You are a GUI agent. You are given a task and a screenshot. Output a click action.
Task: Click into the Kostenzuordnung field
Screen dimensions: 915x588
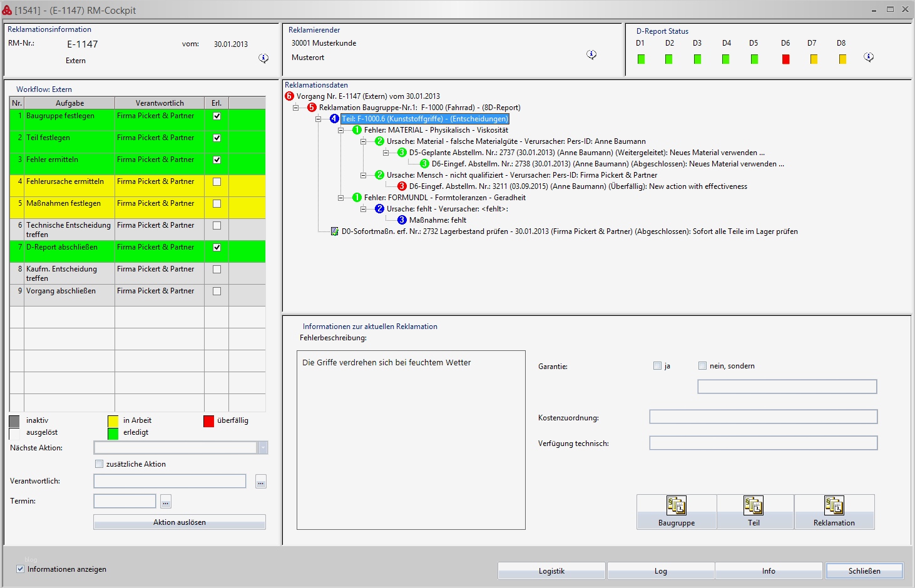tap(764, 417)
